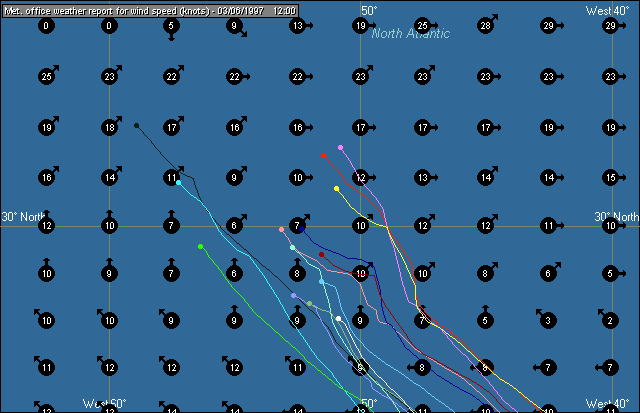The image size is (640, 413).
Task: Click the right-edge 30° North label
Action: (x=617, y=217)
